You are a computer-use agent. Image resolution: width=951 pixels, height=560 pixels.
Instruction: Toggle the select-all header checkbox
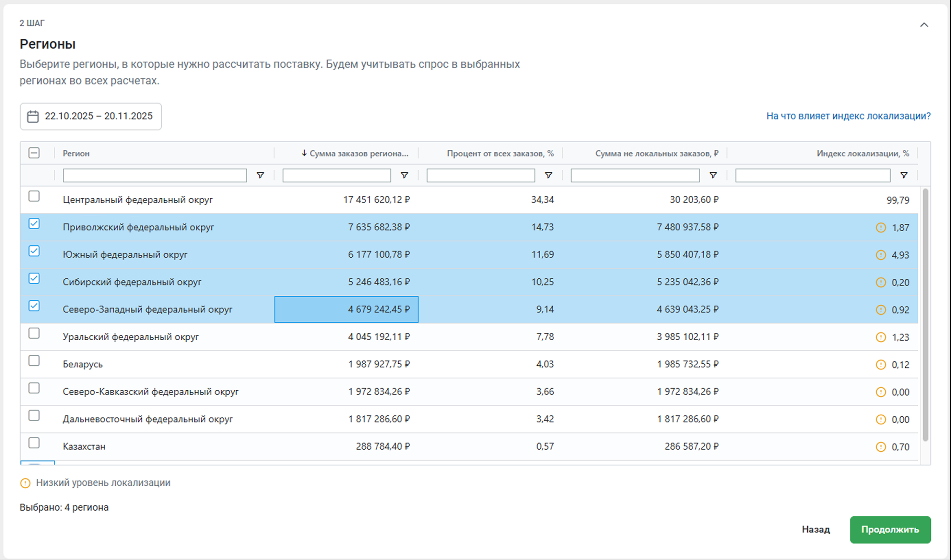tap(34, 153)
